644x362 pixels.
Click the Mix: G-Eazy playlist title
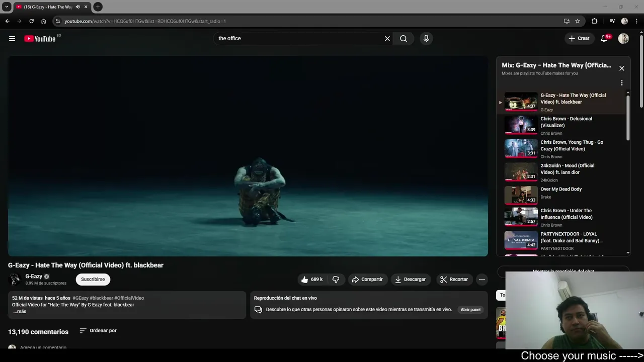pos(556,65)
